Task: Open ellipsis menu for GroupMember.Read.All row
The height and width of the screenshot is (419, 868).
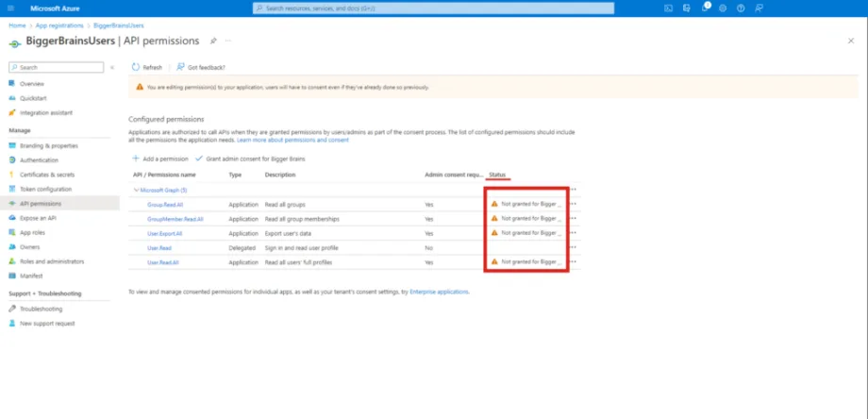Action: coord(574,218)
